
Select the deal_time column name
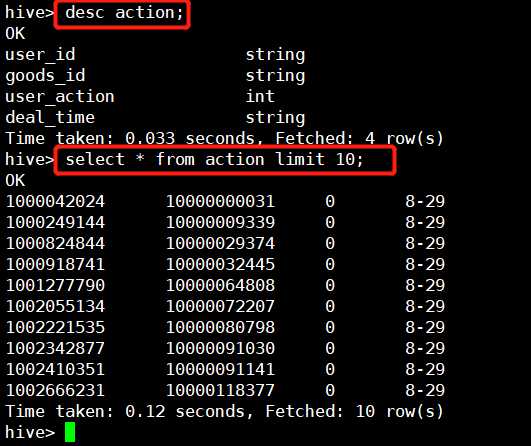(x=50, y=118)
